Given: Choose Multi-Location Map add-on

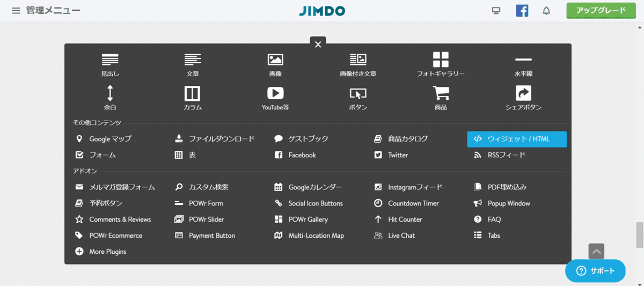Looking at the screenshot, I should (x=309, y=236).
